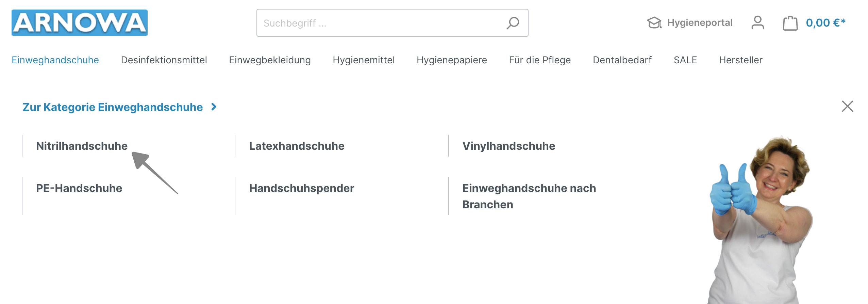Viewport: 868px width, 304px height.
Task: Select Hygienemittel in navigation bar
Action: (364, 60)
